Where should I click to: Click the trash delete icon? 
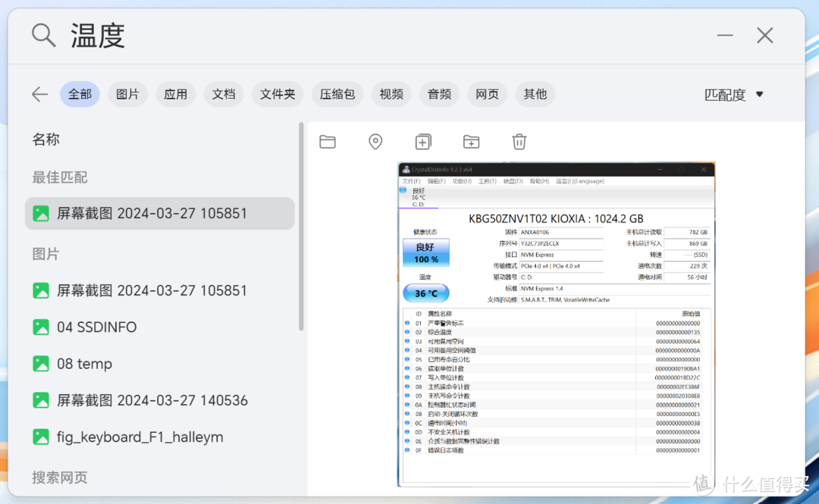(x=519, y=142)
